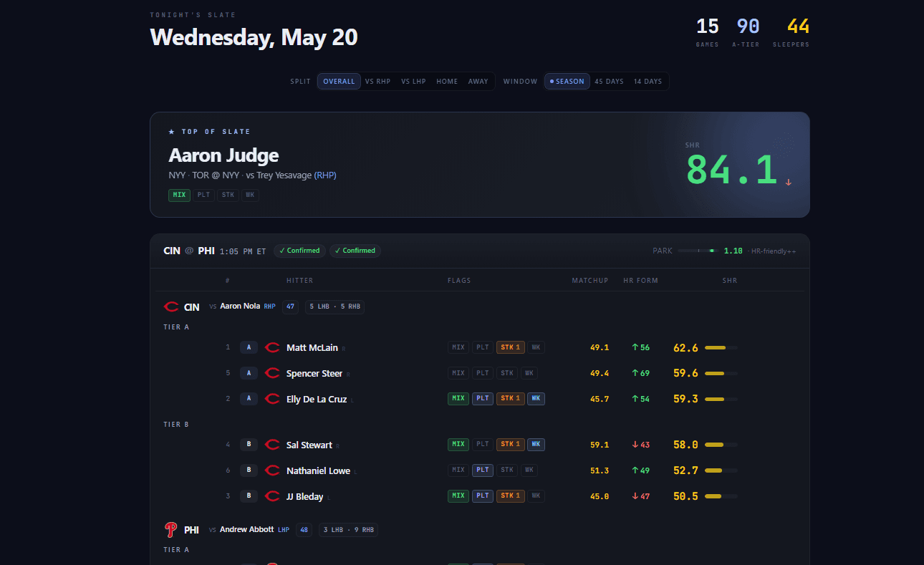Click the Reds logo beside Spencer Steer

coord(272,373)
